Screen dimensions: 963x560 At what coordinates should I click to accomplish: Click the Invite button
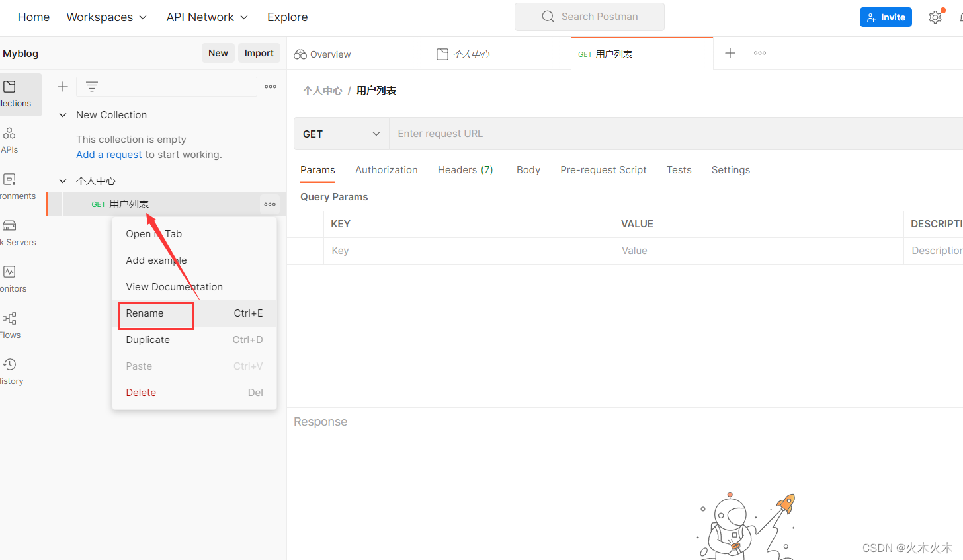(x=886, y=17)
